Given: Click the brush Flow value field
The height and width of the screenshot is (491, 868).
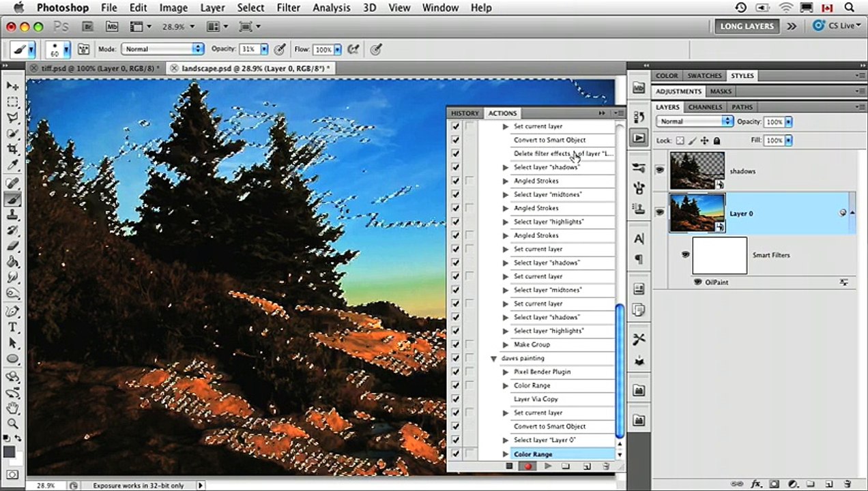Looking at the screenshot, I should point(323,49).
